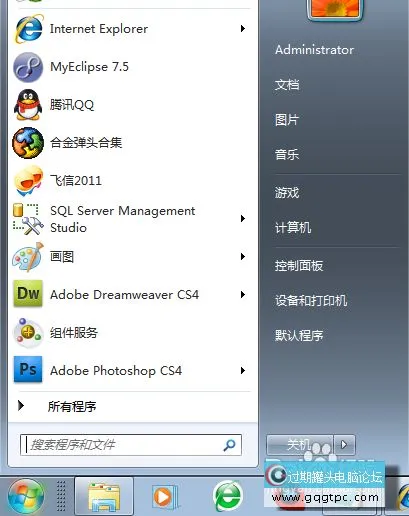The image size is (409, 516).
Task: Launch the Dreamweaver Dw icon
Action: point(28,294)
